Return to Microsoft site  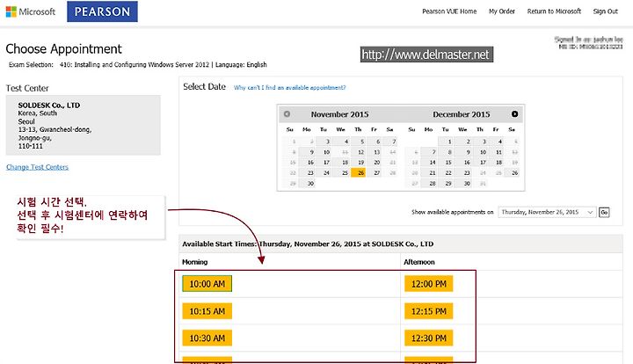pos(554,11)
